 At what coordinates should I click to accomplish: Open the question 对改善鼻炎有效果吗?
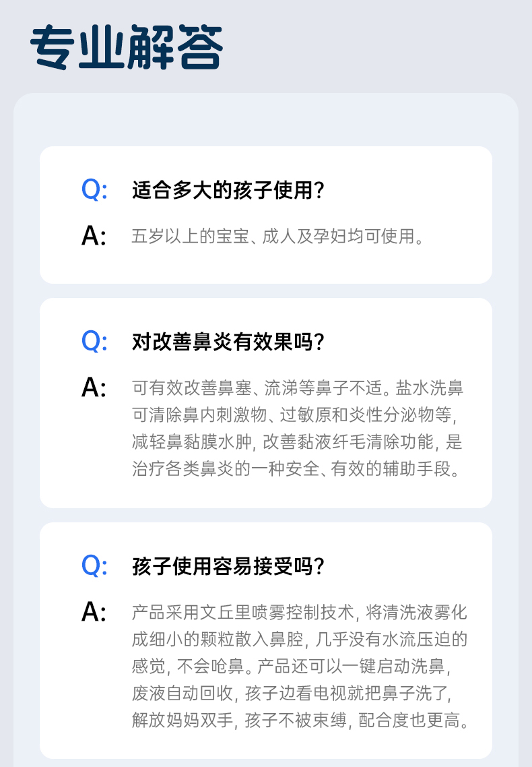pyautogui.click(x=228, y=342)
